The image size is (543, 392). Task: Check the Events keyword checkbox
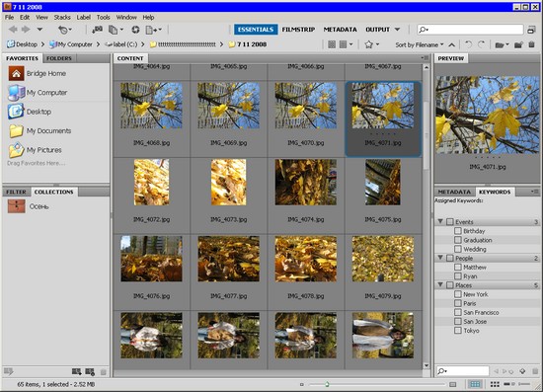(450, 221)
